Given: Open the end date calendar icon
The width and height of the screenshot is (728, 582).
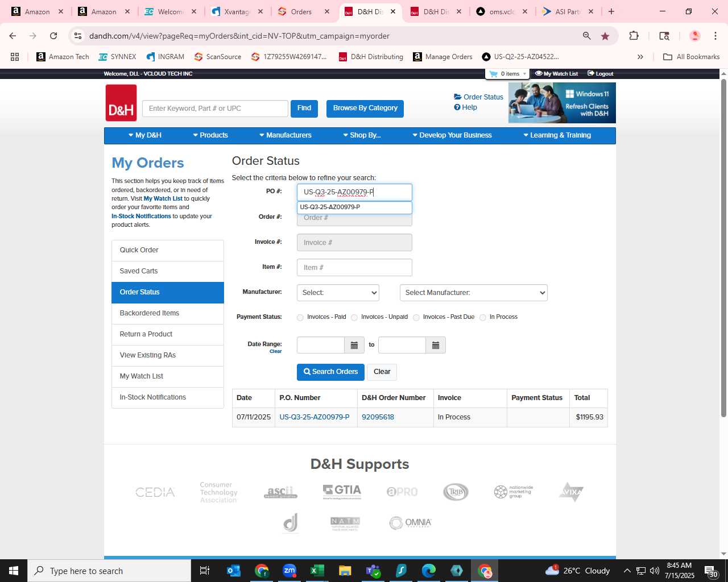Looking at the screenshot, I should point(436,345).
